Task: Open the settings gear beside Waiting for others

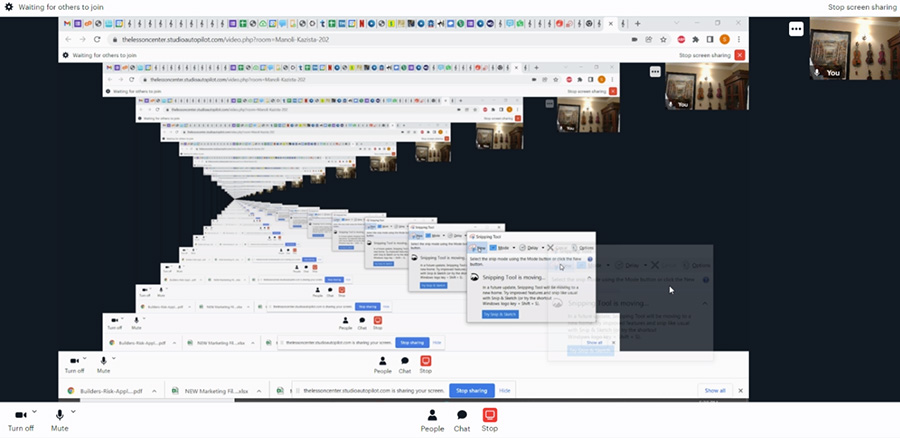Action: pyautogui.click(x=9, y=7)
